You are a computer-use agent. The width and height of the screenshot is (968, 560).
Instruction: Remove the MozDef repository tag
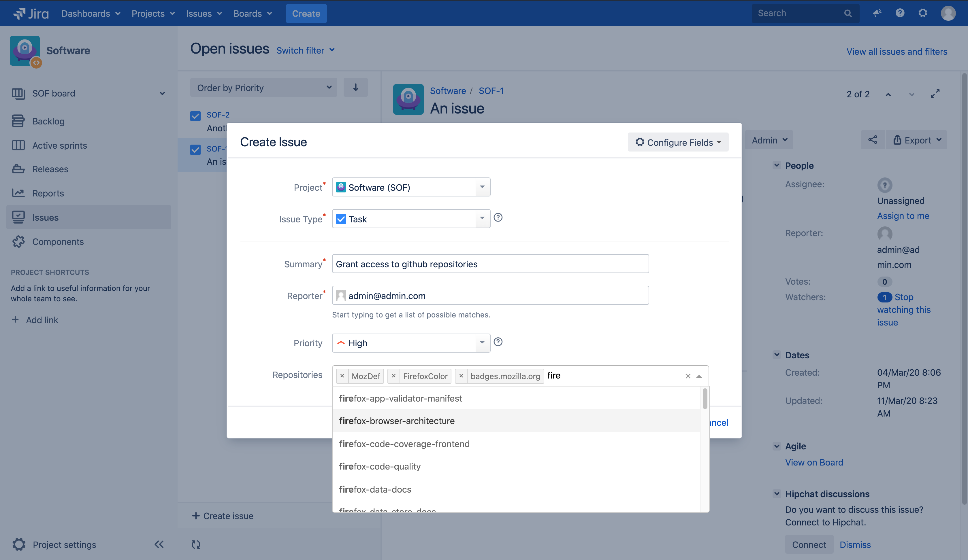click(x=342, y=376)
